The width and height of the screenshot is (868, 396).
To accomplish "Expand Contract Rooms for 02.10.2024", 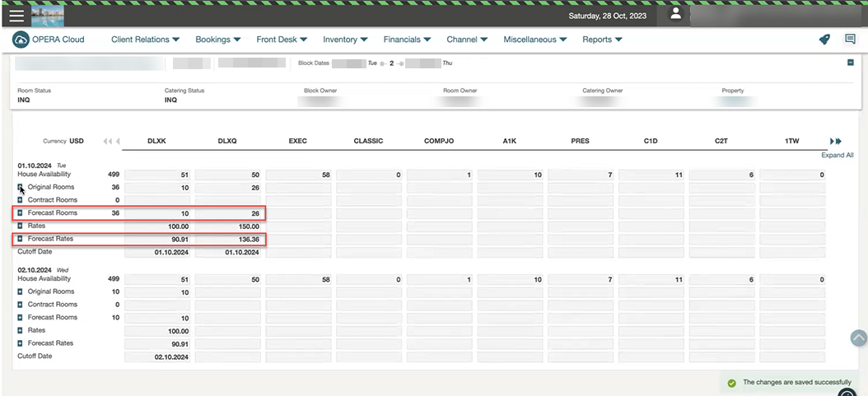I will [x=20, y=304].
